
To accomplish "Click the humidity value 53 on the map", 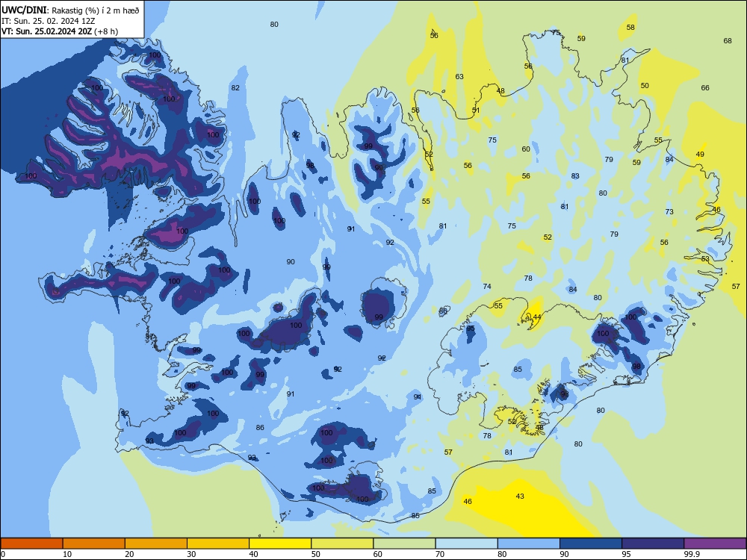I will [x=705, y=258].
